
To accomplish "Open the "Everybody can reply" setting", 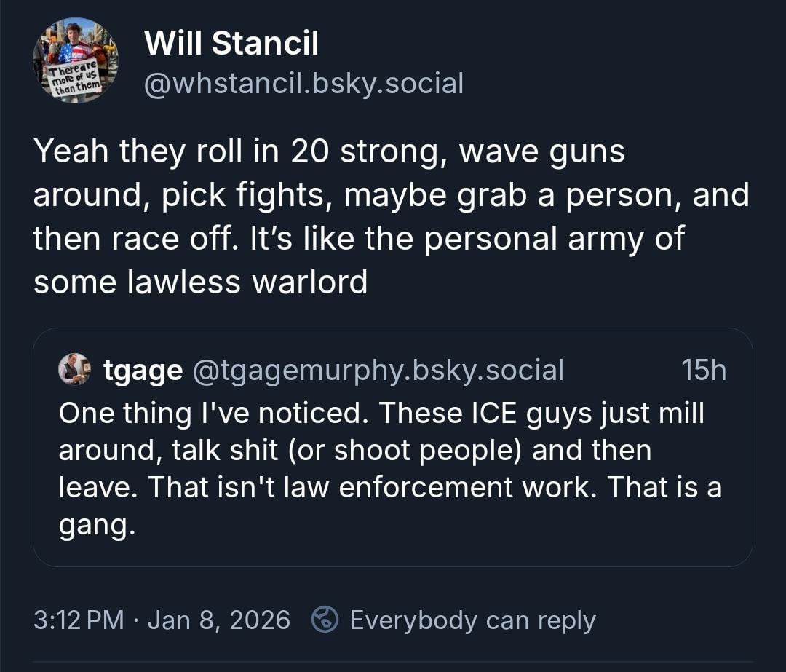I will click(x=472, y=620).
